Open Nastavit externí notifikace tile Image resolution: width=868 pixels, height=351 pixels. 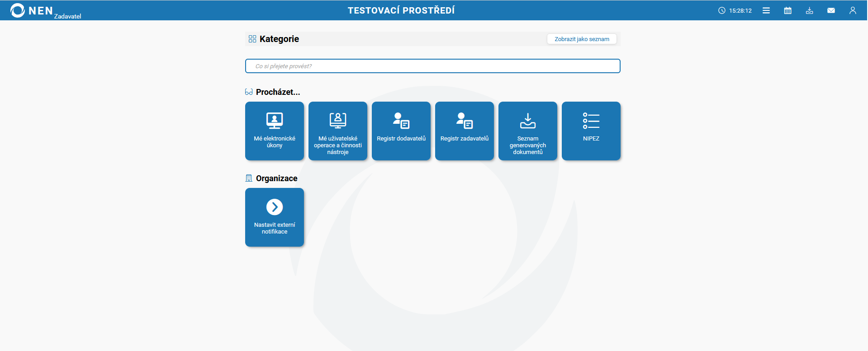275,217
